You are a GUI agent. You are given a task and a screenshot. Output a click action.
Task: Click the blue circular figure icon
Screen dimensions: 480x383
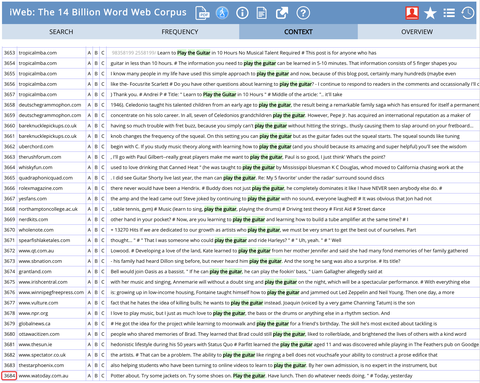click(x=222, y=13)
